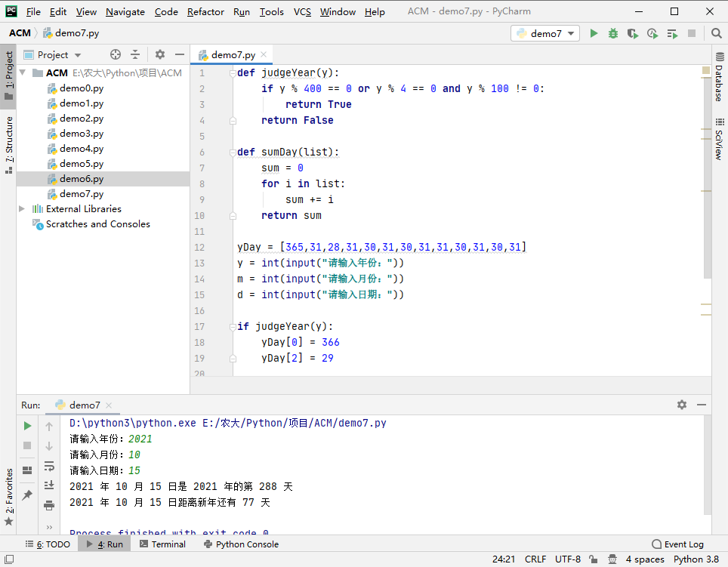Click the locate current file target icon
Viewport: 728px width, 567px height.
[116, 54]
